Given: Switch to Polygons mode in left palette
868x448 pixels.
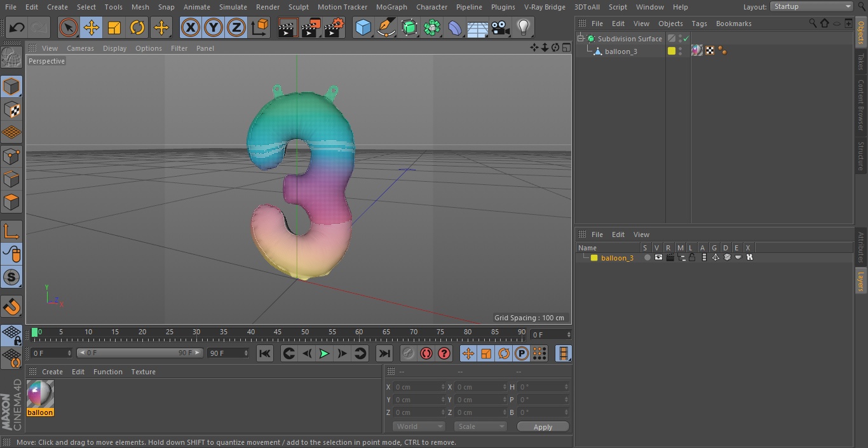Looking at the screenshot, I should (x=11, y=202).
